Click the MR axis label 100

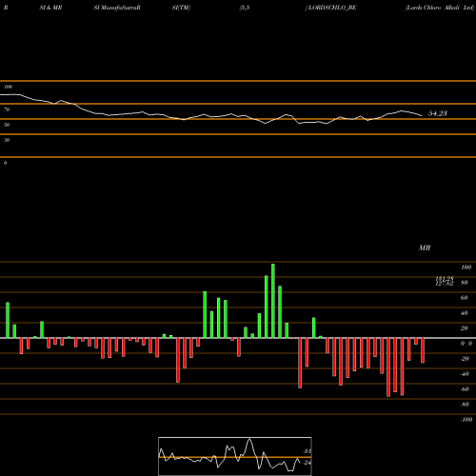pos(466,268)
